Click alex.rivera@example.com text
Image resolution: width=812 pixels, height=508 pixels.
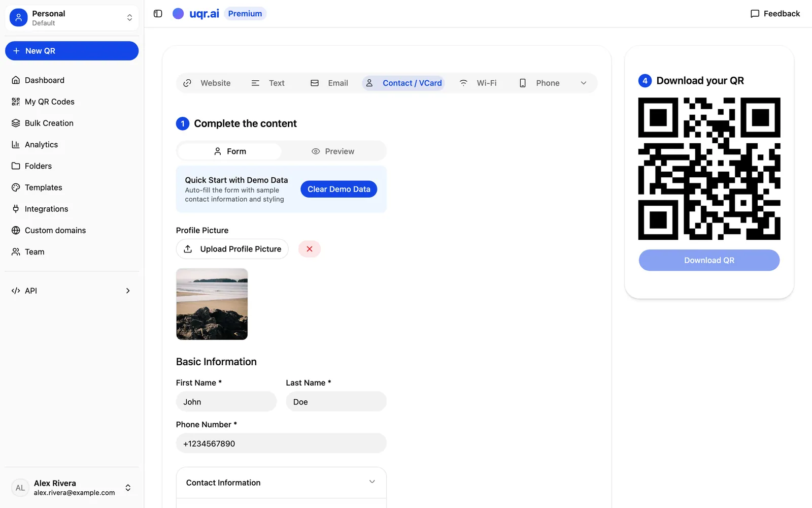point(74,493)
